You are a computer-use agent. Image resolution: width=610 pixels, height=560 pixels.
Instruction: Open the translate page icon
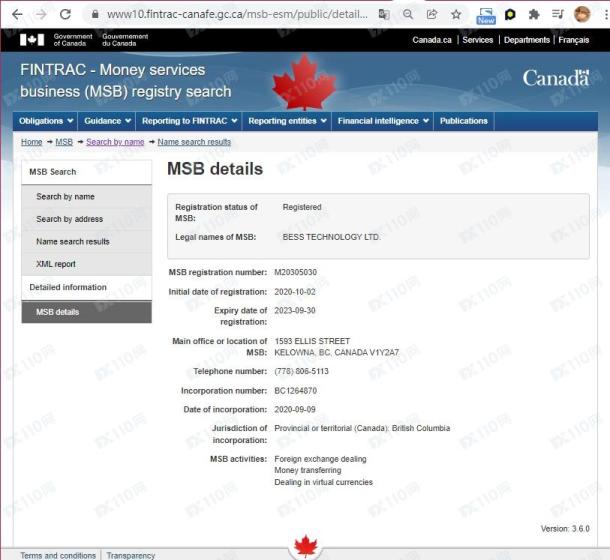tap(384, 14)
